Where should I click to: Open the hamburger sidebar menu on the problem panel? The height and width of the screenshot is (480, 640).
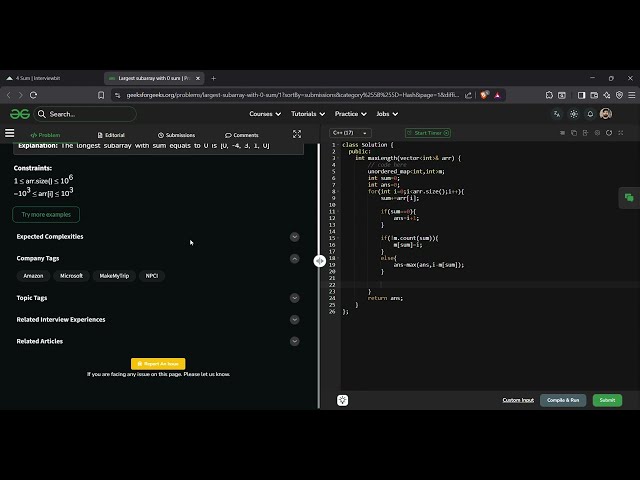(9, 133)
